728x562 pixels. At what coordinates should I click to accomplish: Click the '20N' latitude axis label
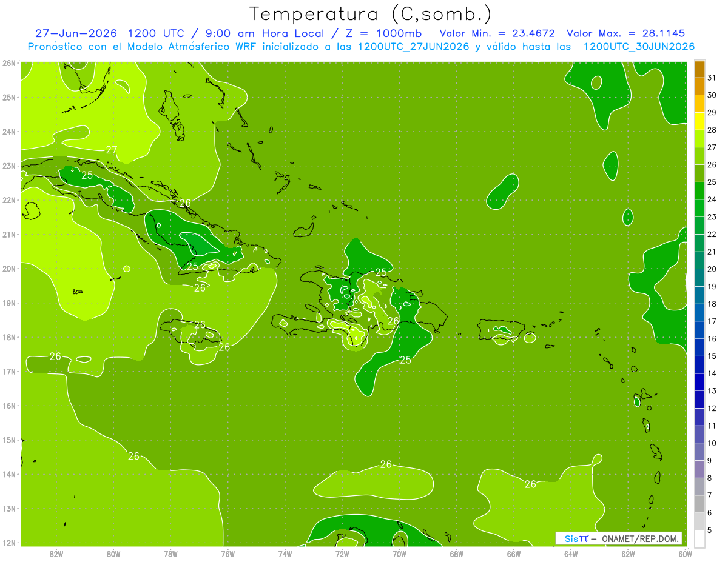coord(9,269)
